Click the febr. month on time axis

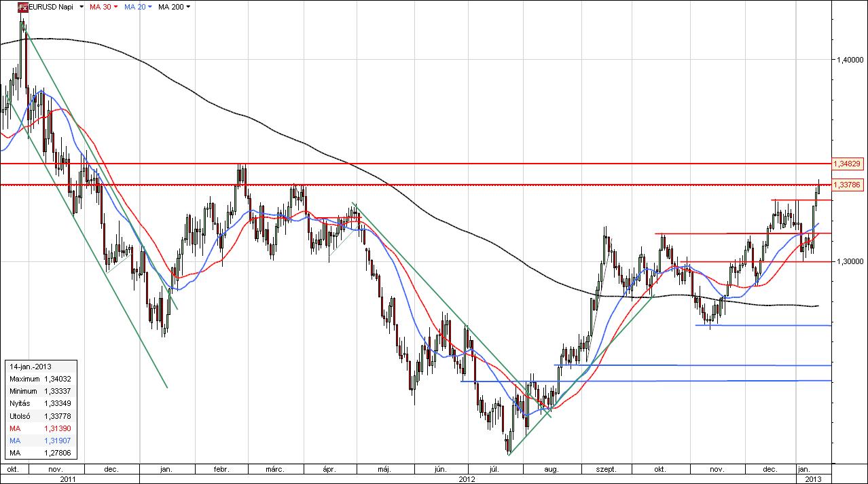[x=221, y=469]
